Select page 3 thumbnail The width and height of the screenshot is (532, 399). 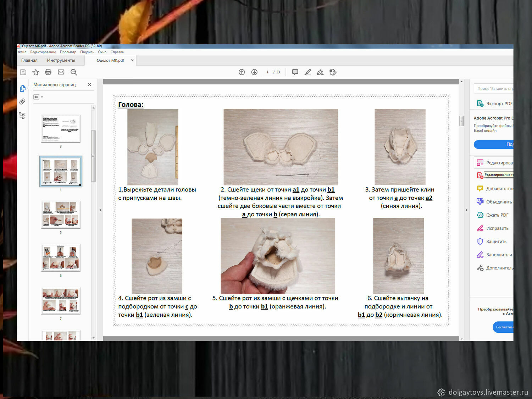coord(61,128)
